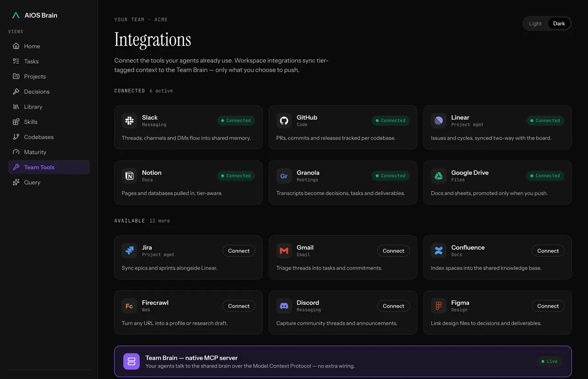588x379 pixels.
Task: Click the Team Brain MCP server icon
Action: (x=131, y=362)
